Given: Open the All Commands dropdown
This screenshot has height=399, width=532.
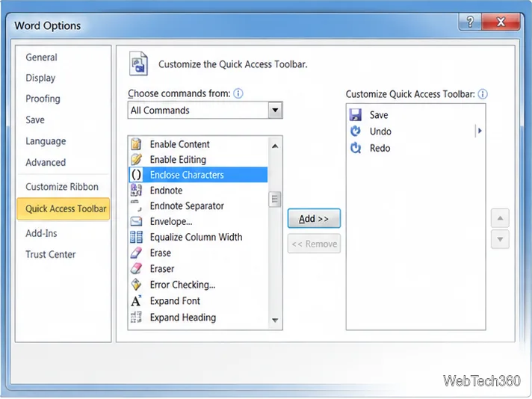Looking at the screenshot, I should click(x=205, y=111).
